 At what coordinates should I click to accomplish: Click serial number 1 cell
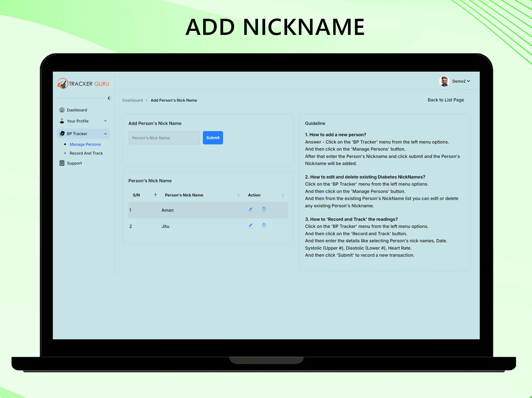130,210
